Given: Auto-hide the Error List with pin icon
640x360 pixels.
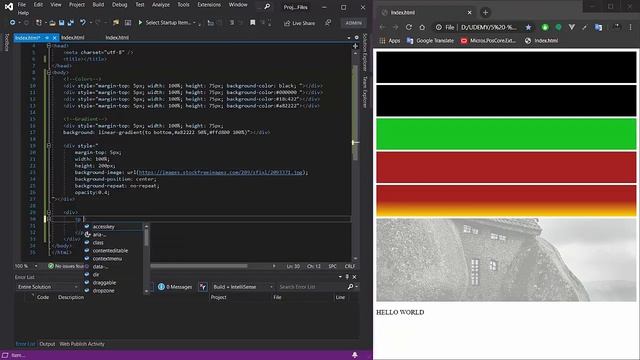Looking at the screenshot, I should pyautogui.click(x=347, y=277).
